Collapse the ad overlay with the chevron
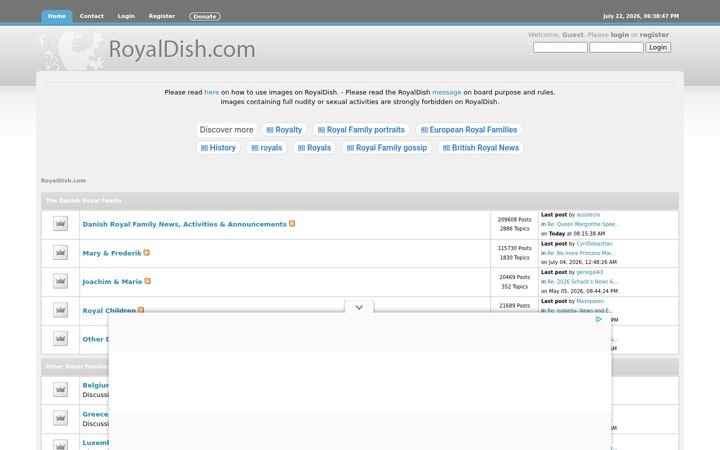 [359, 307]
